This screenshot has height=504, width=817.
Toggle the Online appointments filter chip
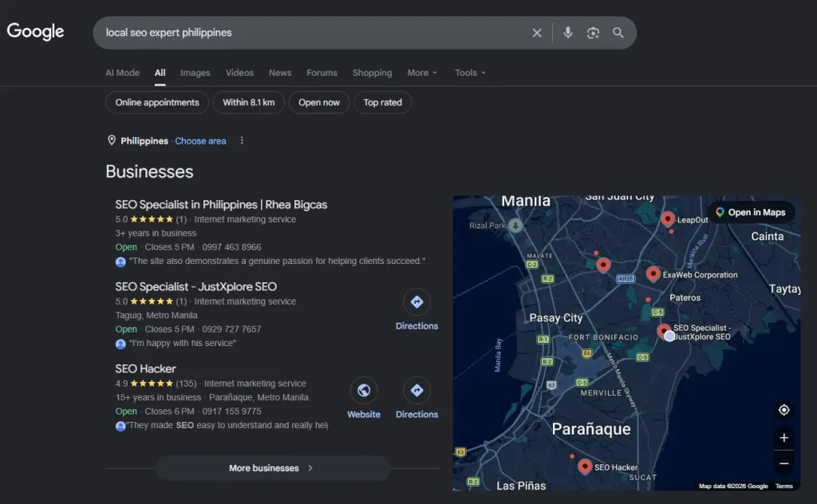(157, 103)
